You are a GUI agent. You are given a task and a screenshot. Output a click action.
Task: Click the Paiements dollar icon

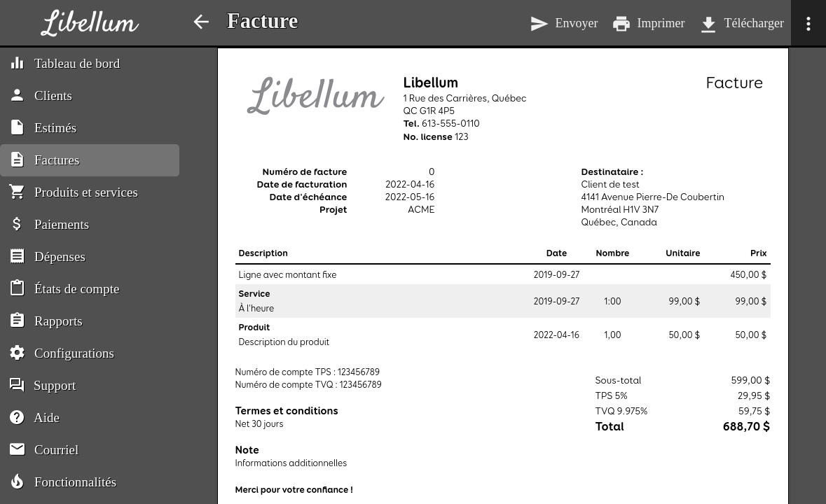point(18,225)
